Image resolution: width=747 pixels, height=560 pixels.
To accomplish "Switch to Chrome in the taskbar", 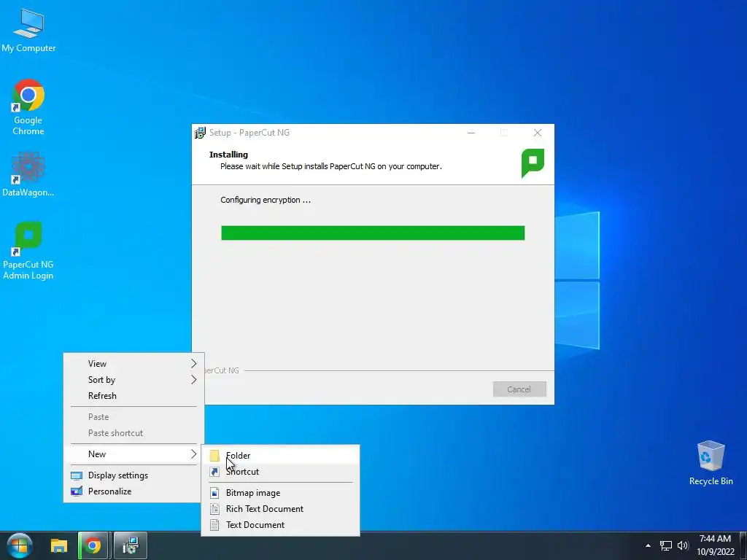I will pos(93,545).
